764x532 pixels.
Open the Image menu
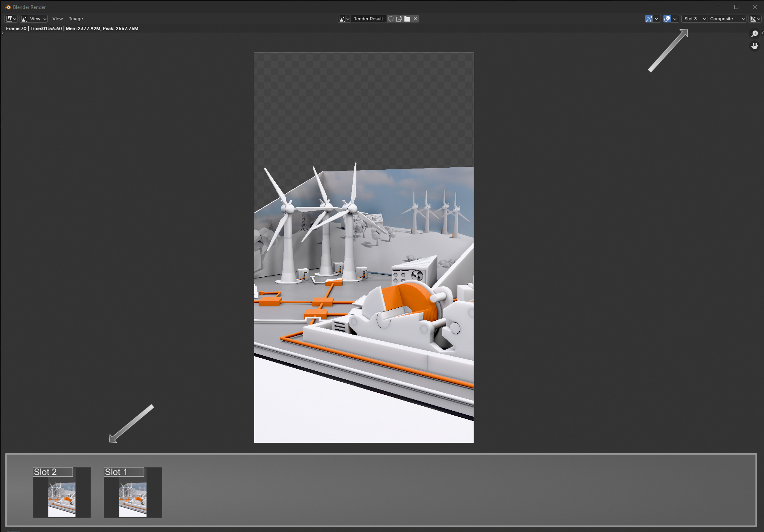[76, 19]
